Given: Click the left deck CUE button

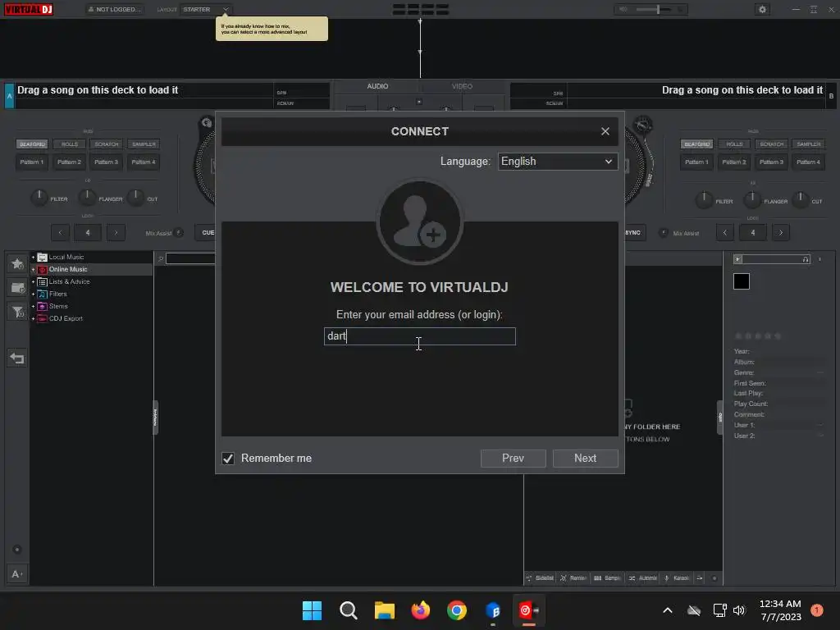Looking at the screenshot, I should point(206,232).
